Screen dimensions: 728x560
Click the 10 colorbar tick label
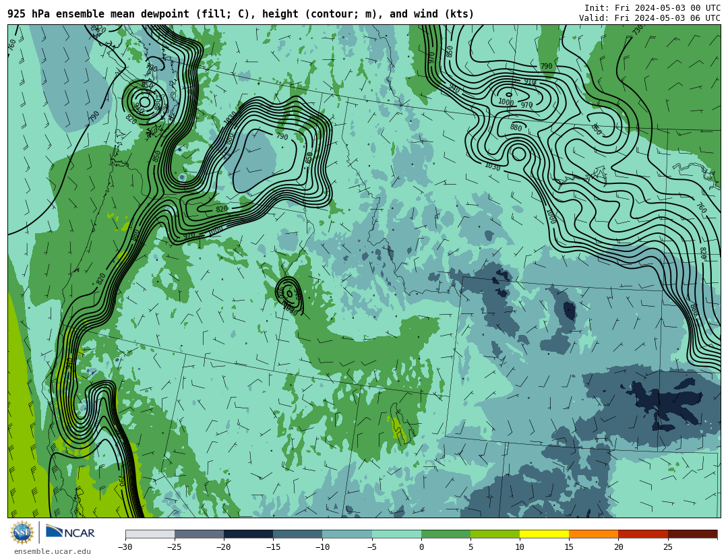(520, 547)
